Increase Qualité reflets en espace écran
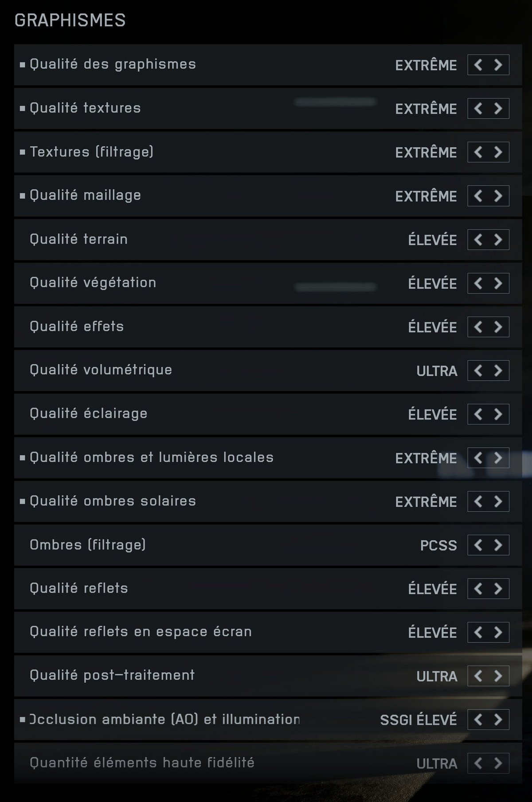The height and width of the screenshot is (802, 532). click(498, 632)
